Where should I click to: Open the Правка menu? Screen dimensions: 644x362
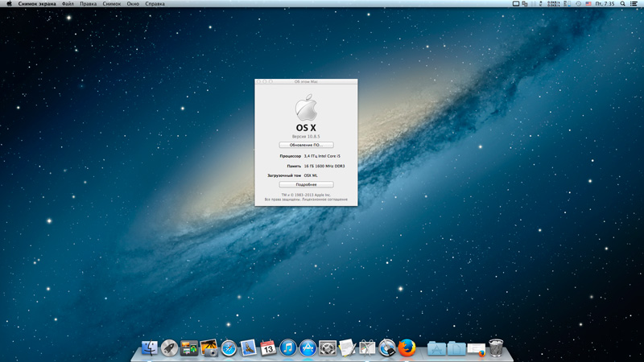[x=88, y=4]
